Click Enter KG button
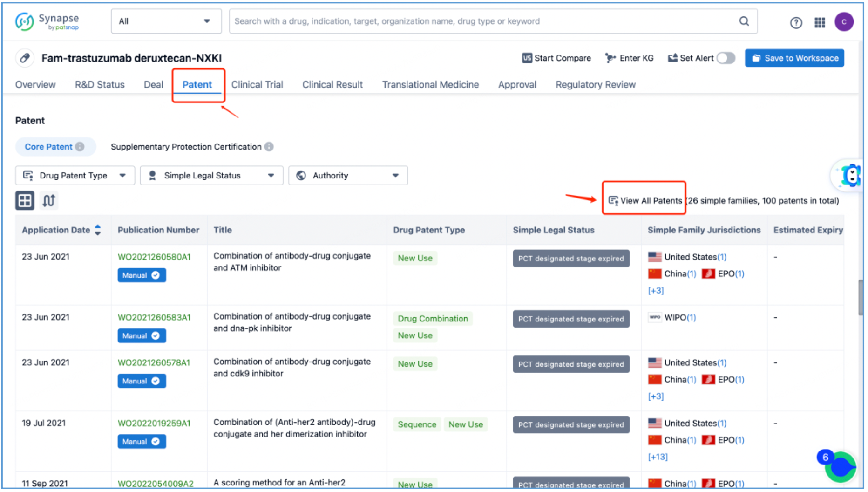This screenshot has width=868, height=492. click(x=629, y=58)
